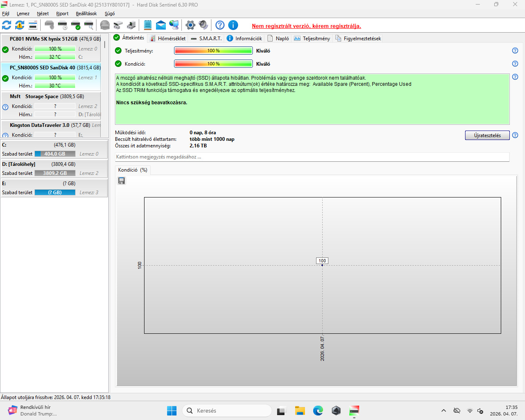
Task: Select the PC_SN8000S SED SanDisk 40 disk
Action: [51, 76]
